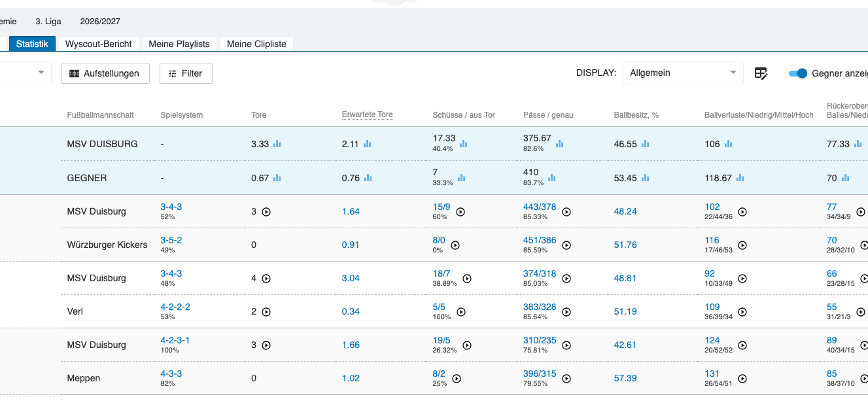Open chart icon next to Gegner Ballbesitz 53.45
This screenshot has height=414, width=868.
tap(646, 177)
